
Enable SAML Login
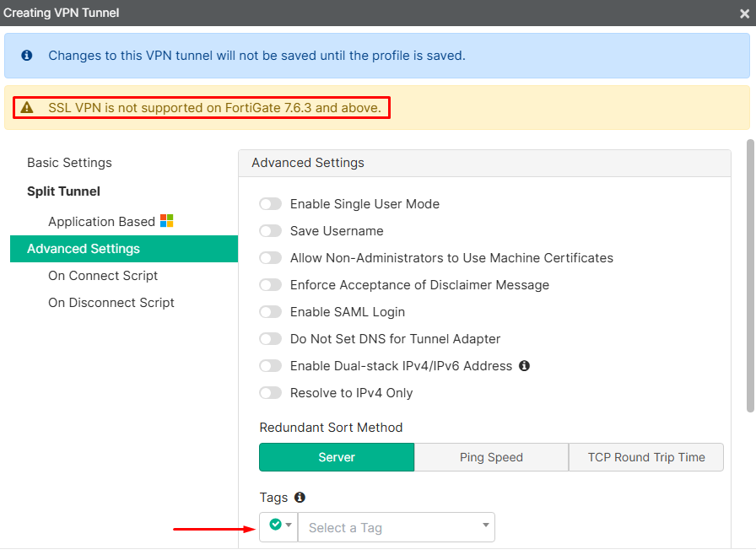pos(270,311)
